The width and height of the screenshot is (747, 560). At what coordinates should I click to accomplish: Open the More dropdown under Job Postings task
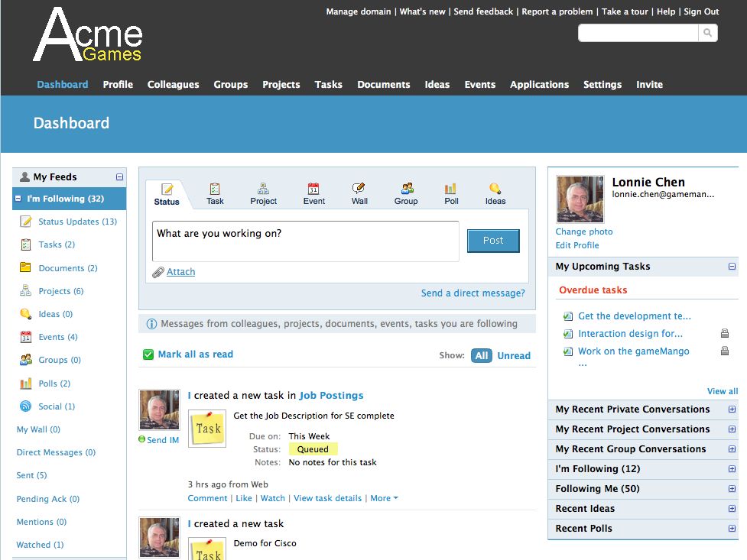coord(384,498)
